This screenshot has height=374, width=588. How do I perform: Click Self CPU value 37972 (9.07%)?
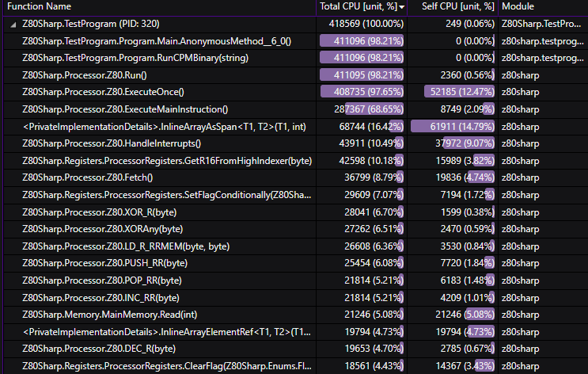click(x=465, y=143)
